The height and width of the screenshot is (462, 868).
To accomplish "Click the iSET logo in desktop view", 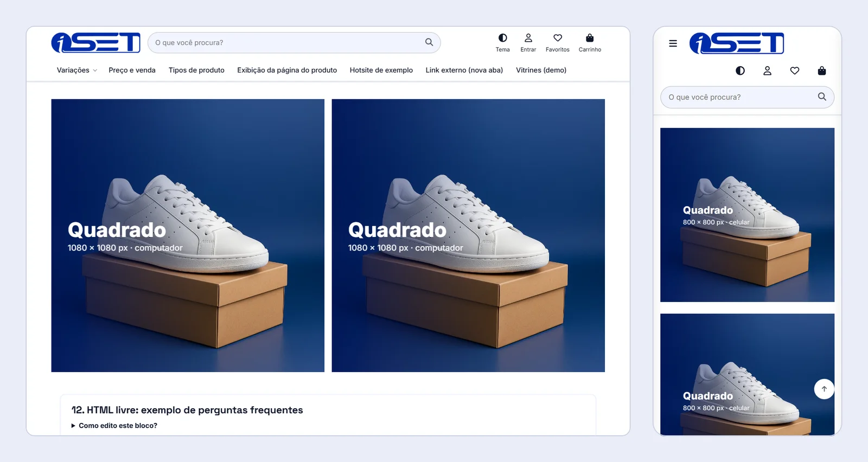I will click(96, 43).
